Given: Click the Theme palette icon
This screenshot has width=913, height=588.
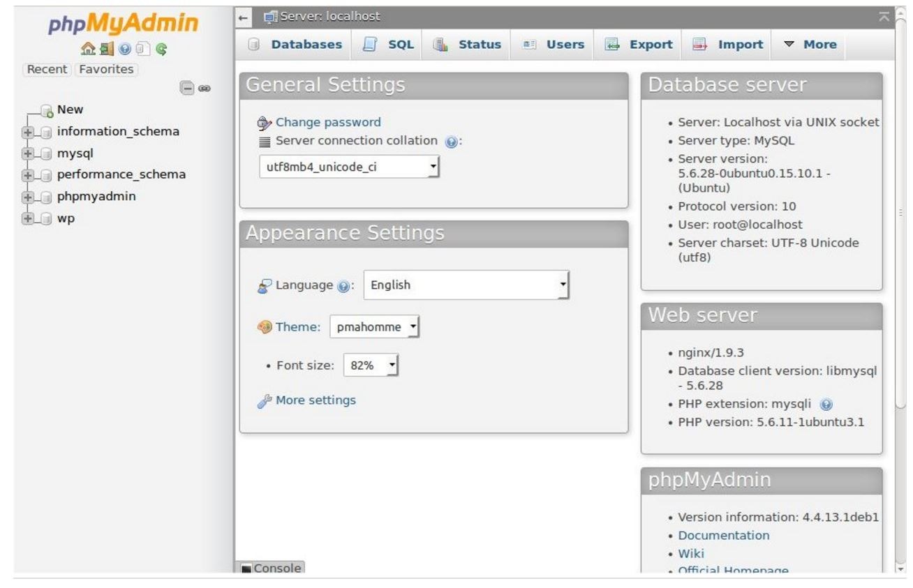Looking at the screenshot, I should [265, 326].
